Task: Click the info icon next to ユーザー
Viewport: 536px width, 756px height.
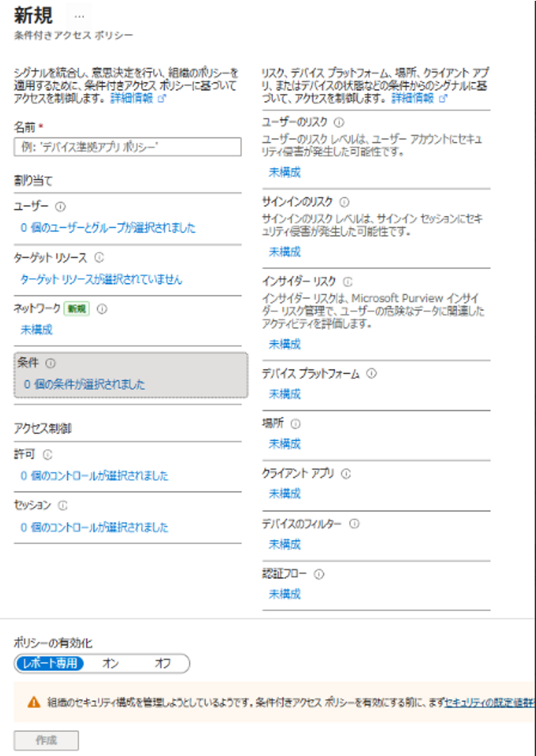Action: coord(61,206)
